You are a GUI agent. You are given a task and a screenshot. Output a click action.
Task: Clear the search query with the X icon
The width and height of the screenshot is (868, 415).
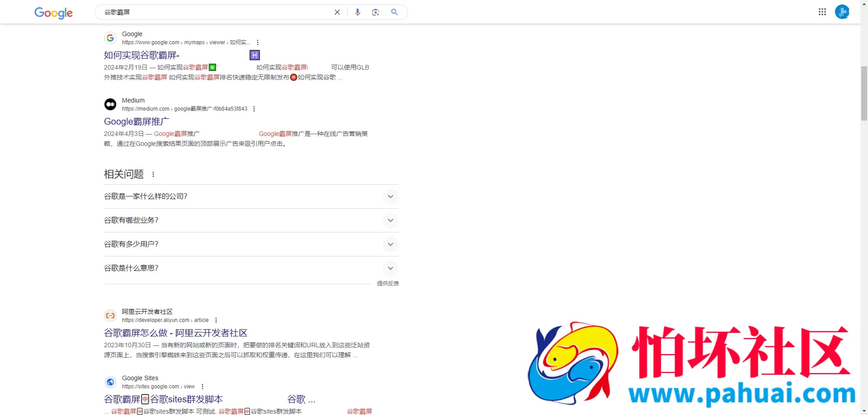337,12
